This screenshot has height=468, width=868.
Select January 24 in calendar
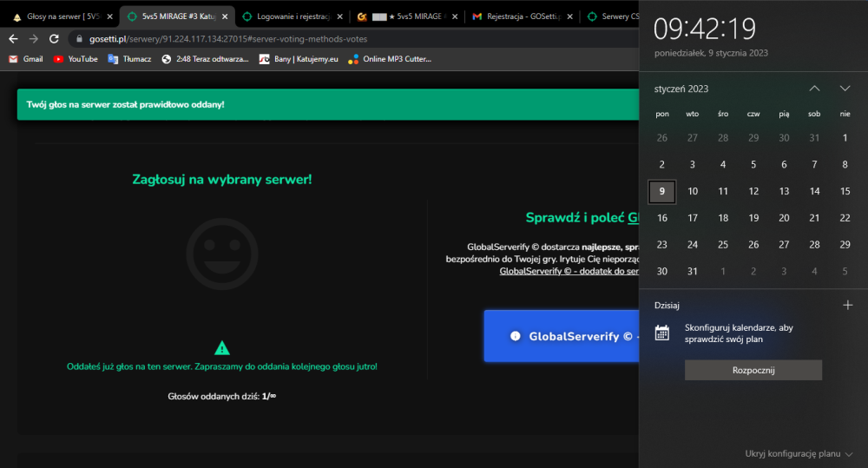(x=693, y=245)
